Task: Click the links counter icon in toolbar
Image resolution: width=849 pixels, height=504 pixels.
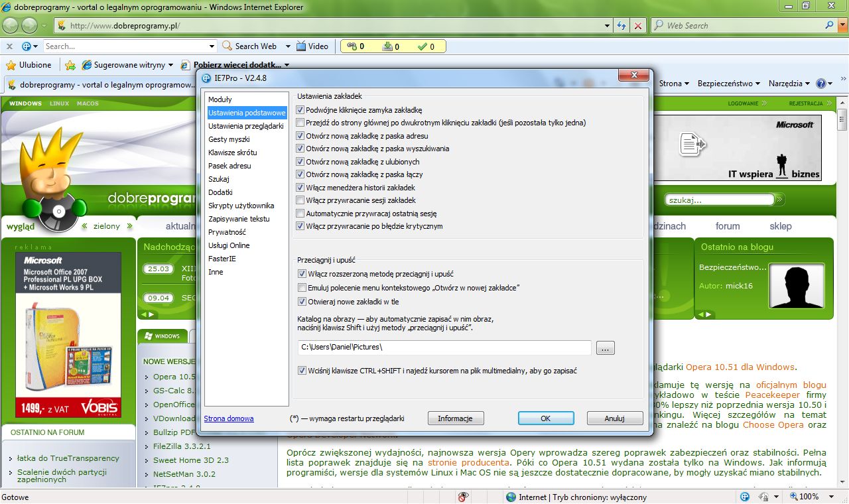Action: click(x=352, y=46)
